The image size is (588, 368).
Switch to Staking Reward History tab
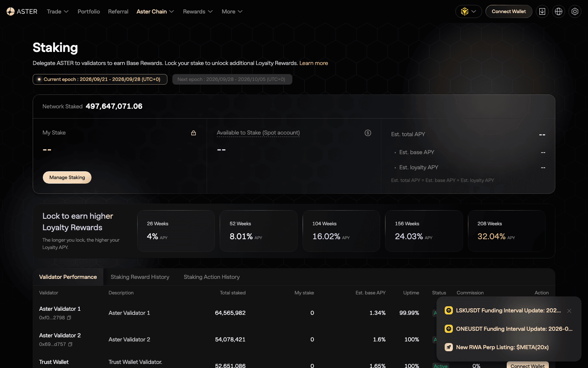point(140,277)
